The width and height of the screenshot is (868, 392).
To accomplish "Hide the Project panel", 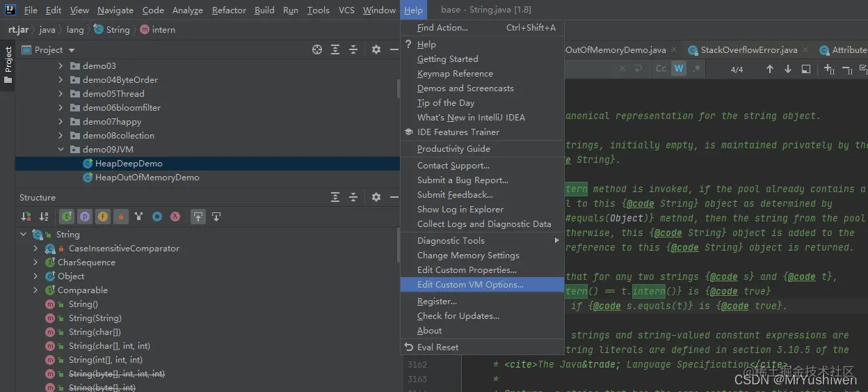I will [x=393, y=49].
